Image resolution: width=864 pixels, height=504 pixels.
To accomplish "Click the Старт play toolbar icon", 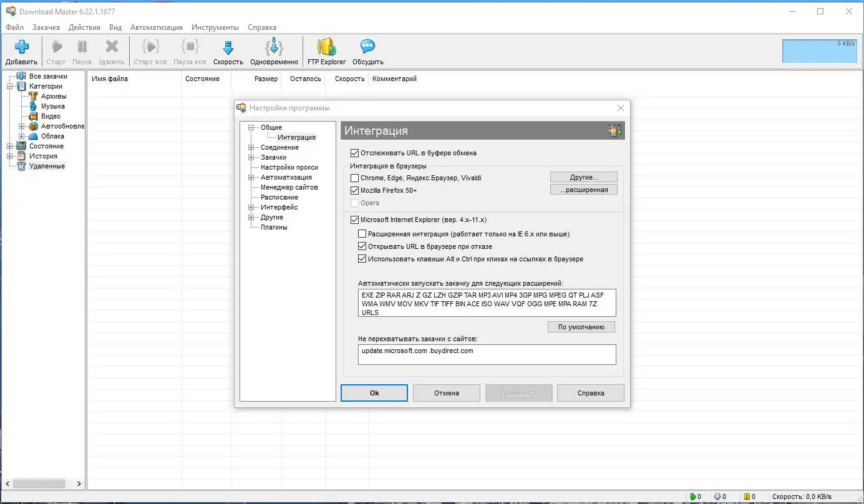I will coord(56,47).
